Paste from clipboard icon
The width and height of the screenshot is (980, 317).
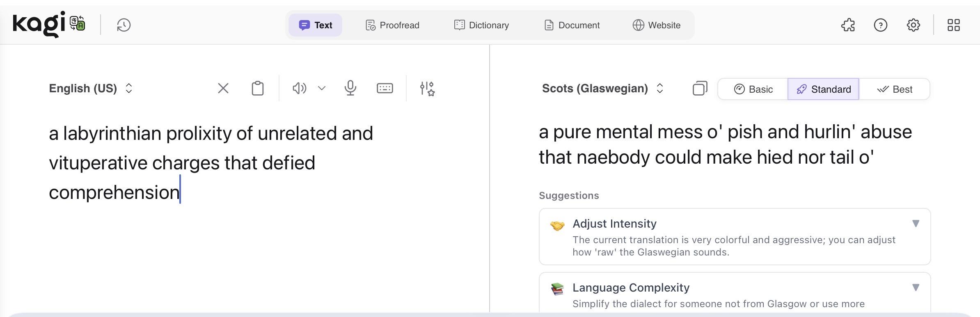[x=258, y=88]
